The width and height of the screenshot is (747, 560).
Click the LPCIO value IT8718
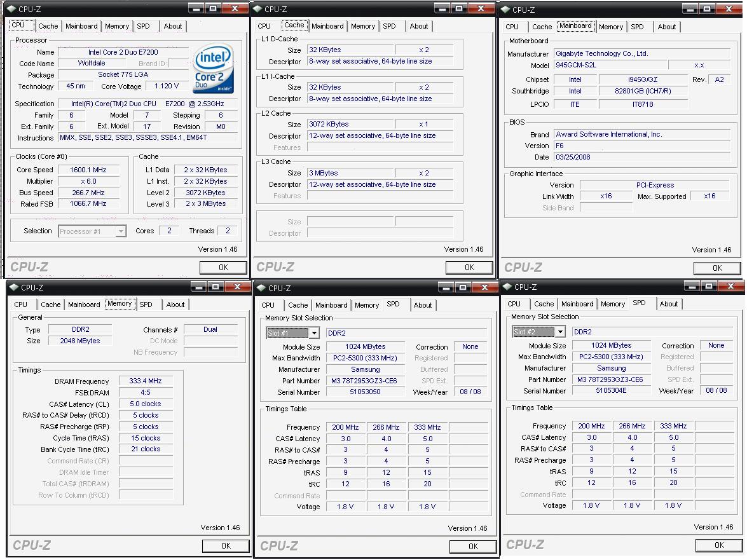click(x=643, y=104)
